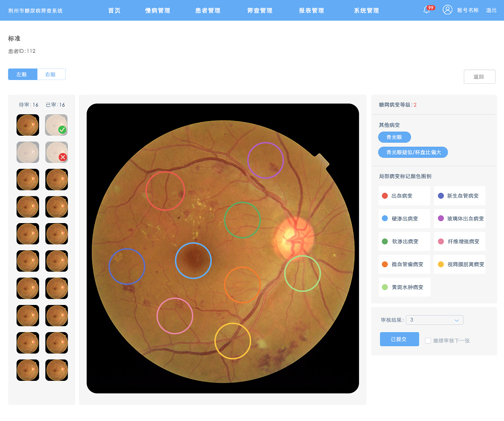
Task: Select the purple lesion circle marker on fundus
Action: click(x=266, y=160)
